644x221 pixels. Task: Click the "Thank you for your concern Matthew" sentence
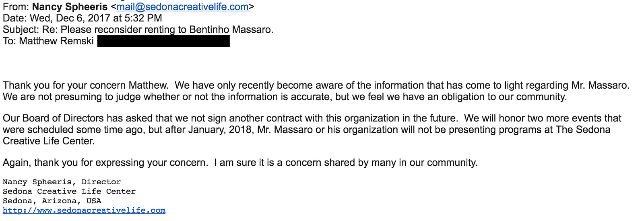tap(85, 85)
